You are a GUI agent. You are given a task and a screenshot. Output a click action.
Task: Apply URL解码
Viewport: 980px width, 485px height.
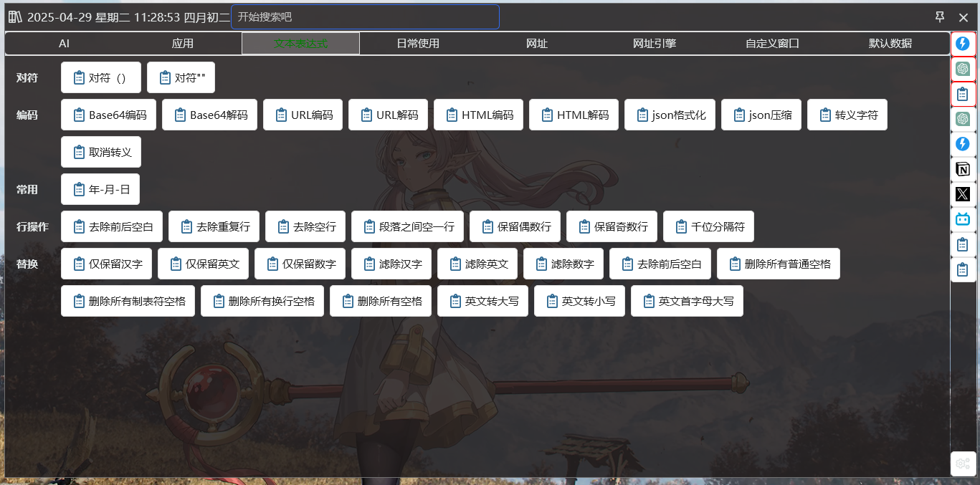tap(389, 115)
